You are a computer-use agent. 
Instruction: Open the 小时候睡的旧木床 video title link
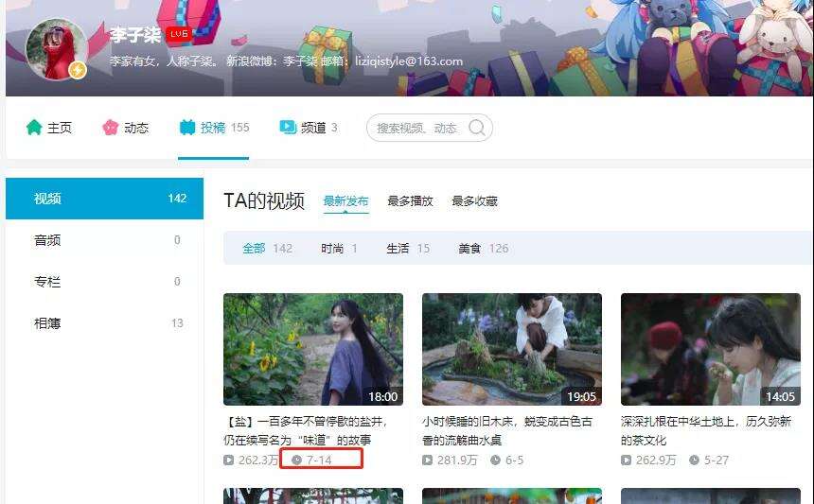pos(507,431)
